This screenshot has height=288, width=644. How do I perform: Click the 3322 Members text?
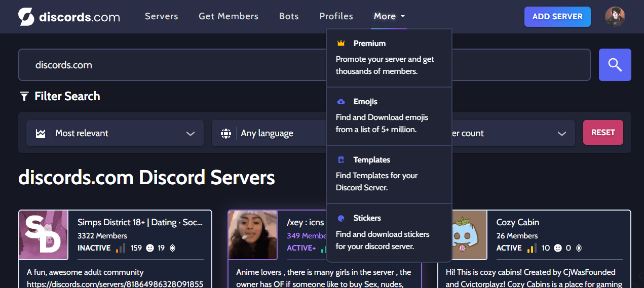coord(102,236)
